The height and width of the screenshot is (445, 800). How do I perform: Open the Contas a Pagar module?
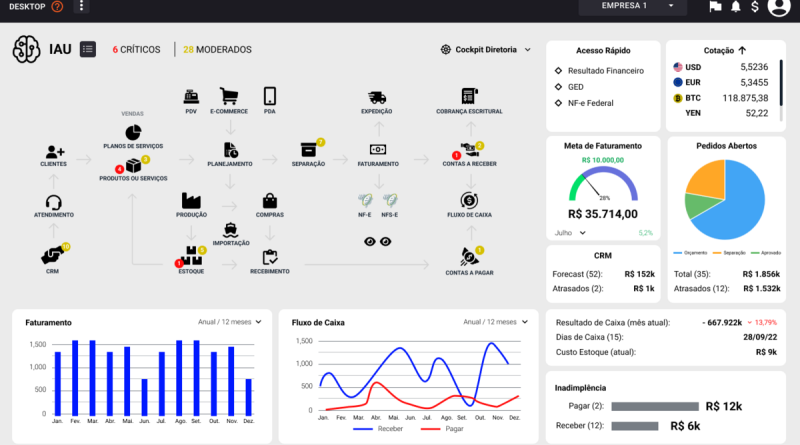(x=469, y=257)
